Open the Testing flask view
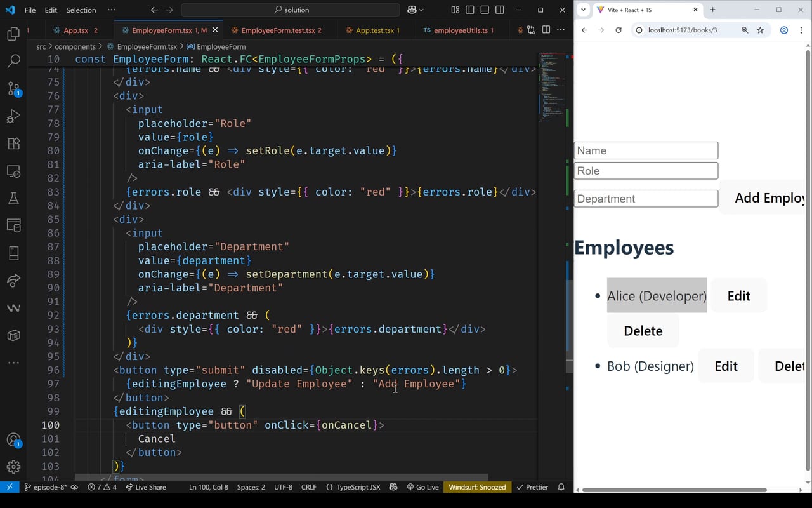The image size is (812, 508). [x=13, y=199]
